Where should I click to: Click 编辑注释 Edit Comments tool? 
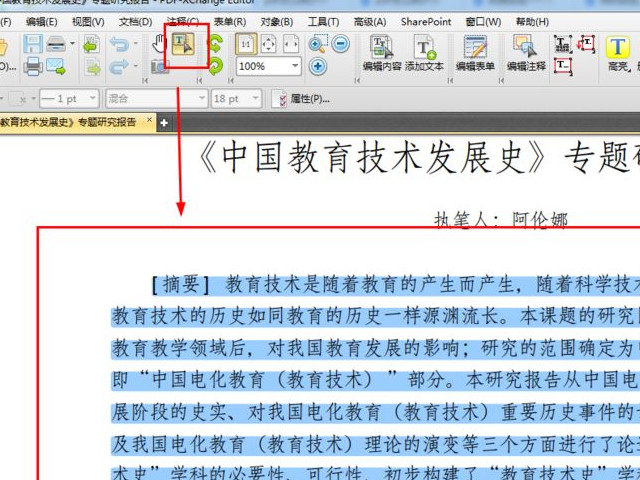(x=526, y=53)
